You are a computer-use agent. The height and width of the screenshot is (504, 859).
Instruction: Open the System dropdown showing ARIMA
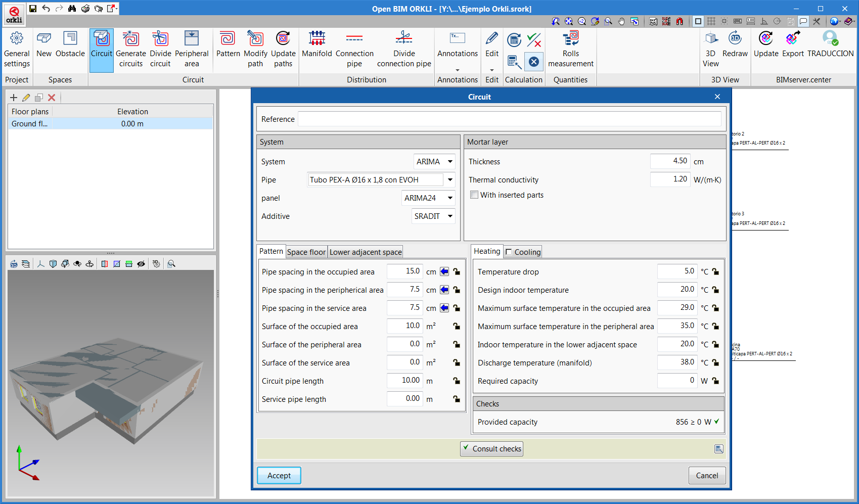[434, 161]
